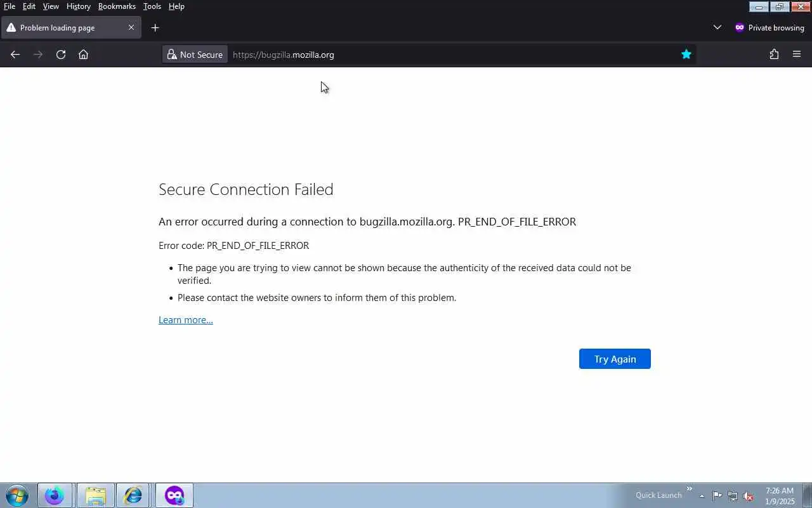This screenshot has height=508, width=812.
Task: Click the Not Secure lock indicator
Action: (195, 55)
